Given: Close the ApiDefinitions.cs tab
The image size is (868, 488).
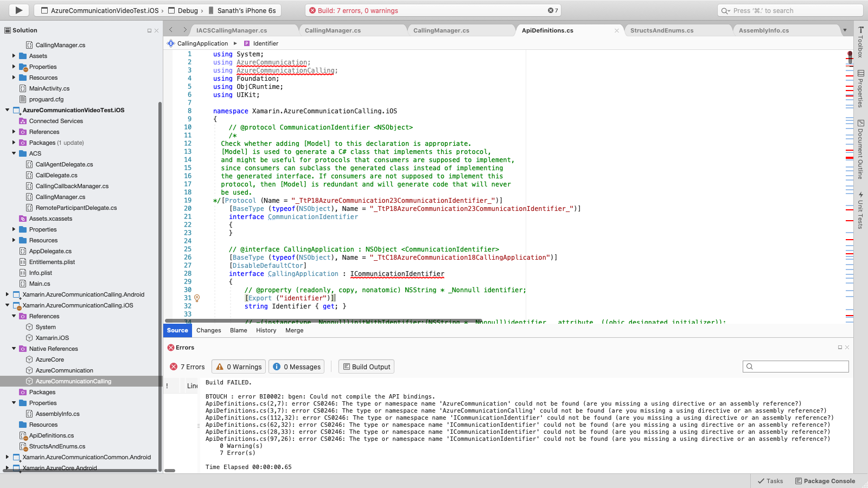Looking at the screenshot, I should (616, 31).
